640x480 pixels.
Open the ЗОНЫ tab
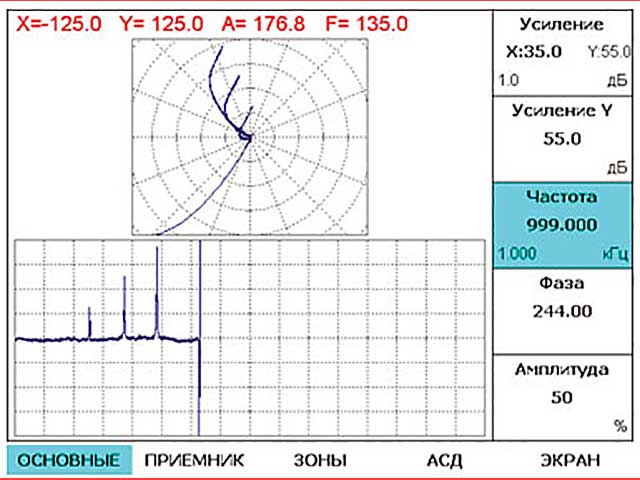coord(320,460)
